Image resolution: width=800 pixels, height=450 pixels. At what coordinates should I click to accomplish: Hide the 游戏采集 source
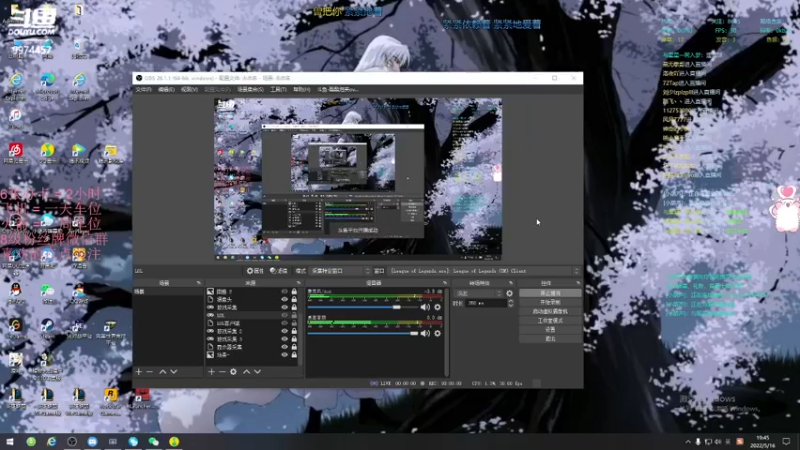[285, 307]
